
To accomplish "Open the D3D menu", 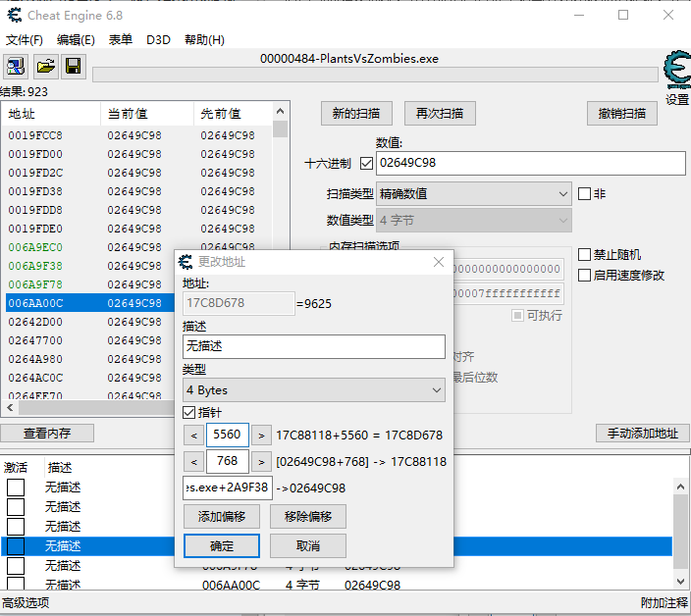I will pos(158,40).
